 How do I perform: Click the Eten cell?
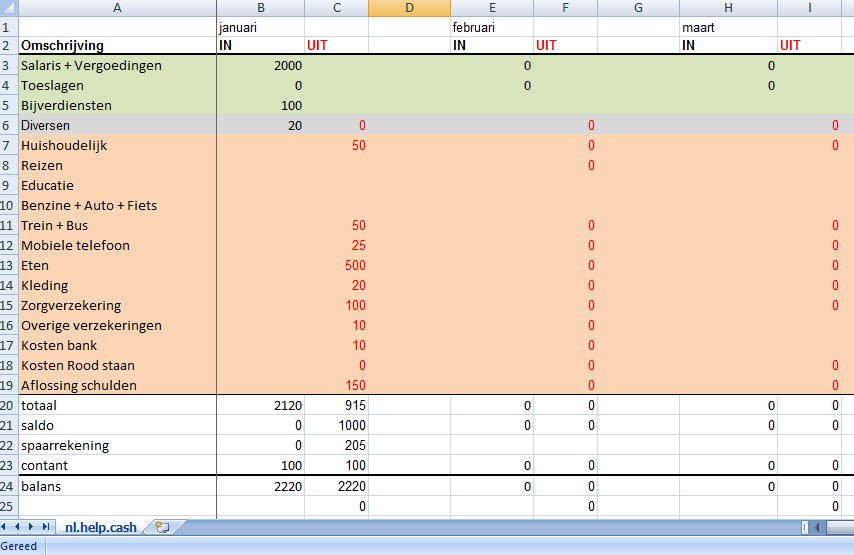tap(117, 265)
